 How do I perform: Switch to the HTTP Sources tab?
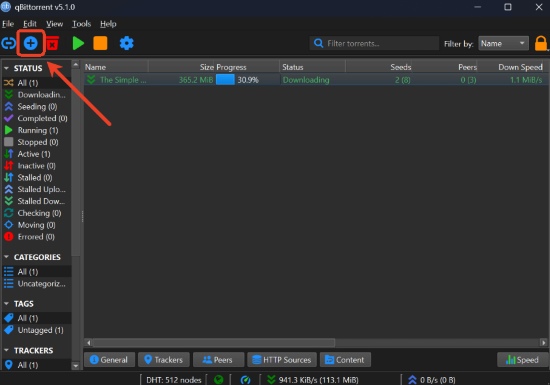point(282,360)
